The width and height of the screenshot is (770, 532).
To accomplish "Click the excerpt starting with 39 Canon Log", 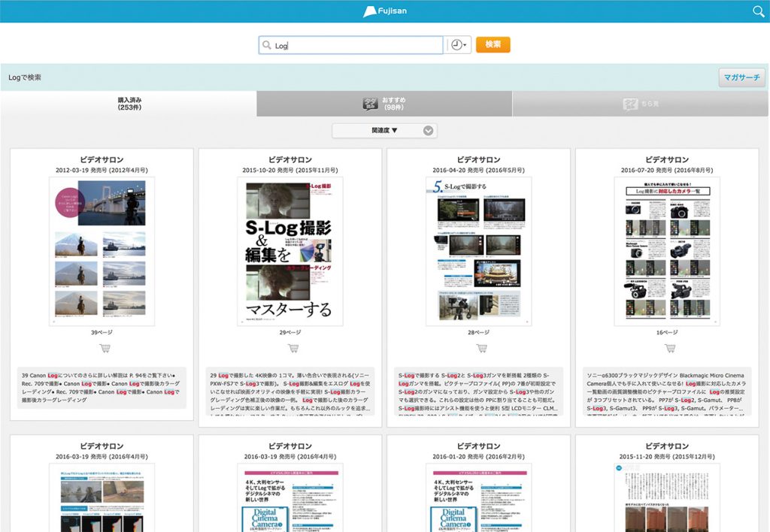I will coord(102,388).
